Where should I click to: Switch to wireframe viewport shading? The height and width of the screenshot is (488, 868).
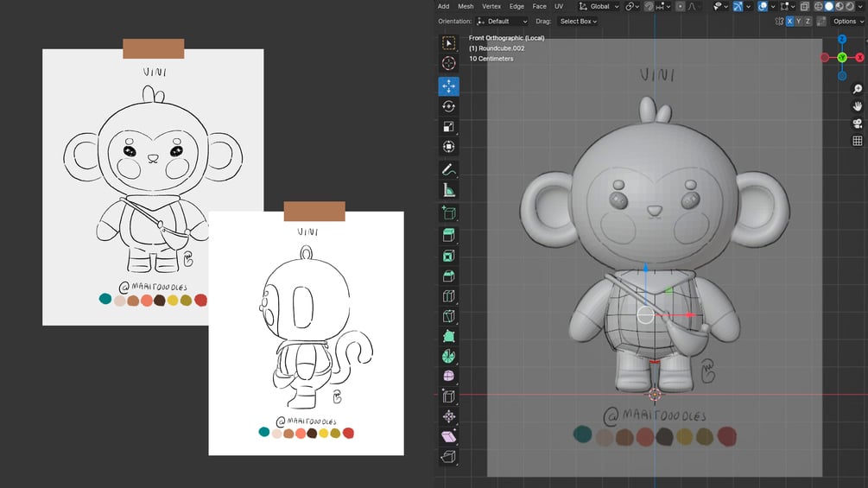point(818,6)
